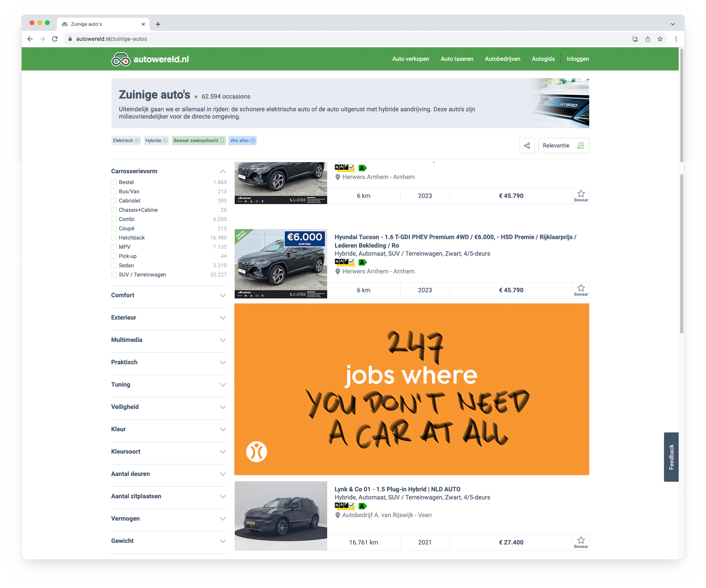The image size is (706, 588).
Task: Reload the page
Action: (x=55, y=39)
